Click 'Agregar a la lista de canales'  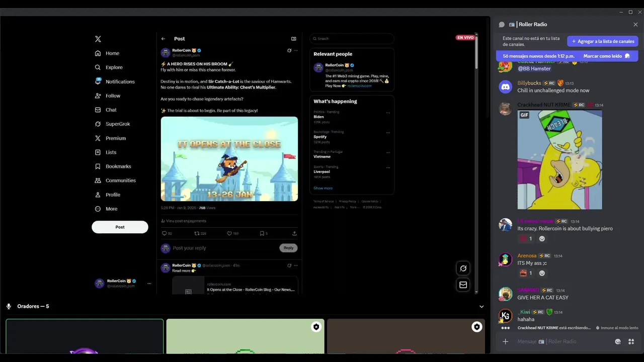(x=603, y=41)
